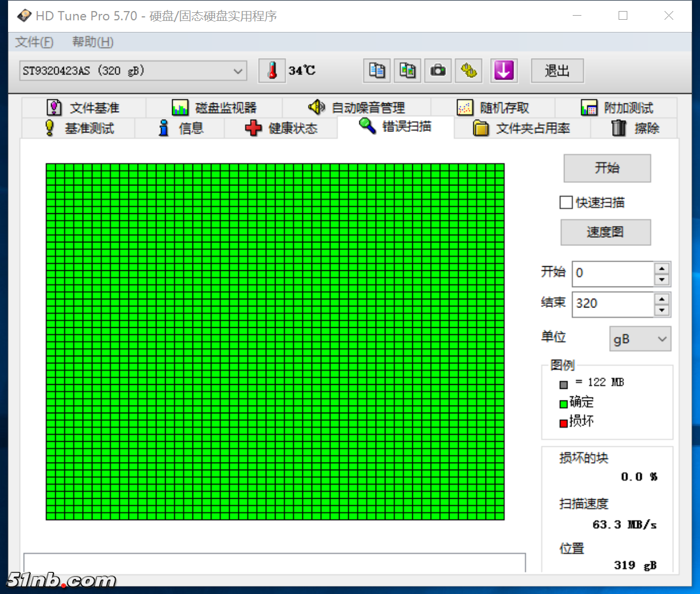Enable the 快速扫描 quick scan checkbox

(x=566, y=202)
